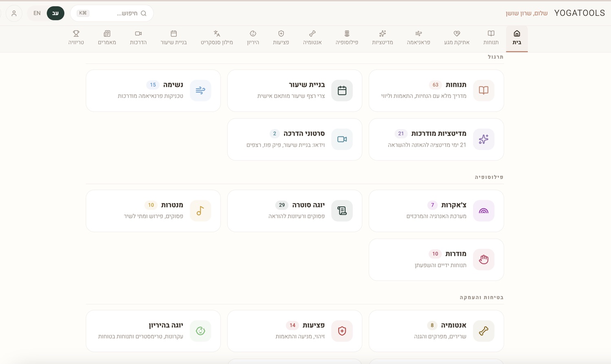Open the יוגה סוטרה card title
Viewport: 611px width, 364px height.
click(x=308, y=205)
